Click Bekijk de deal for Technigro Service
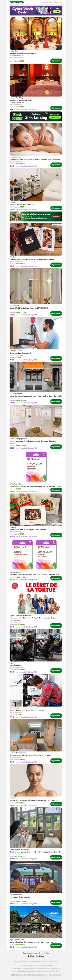 coord(56,358)
